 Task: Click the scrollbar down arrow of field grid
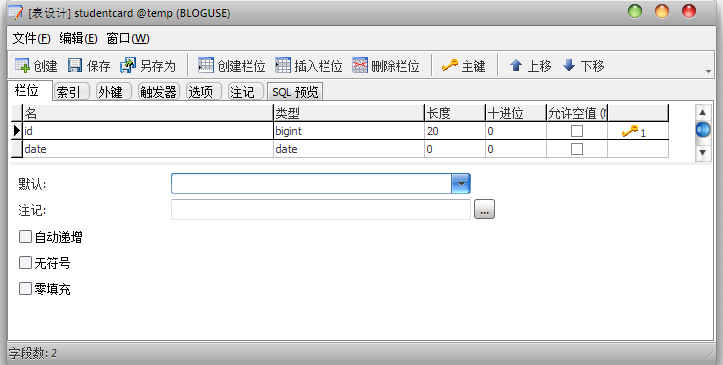tap(702, 153)
